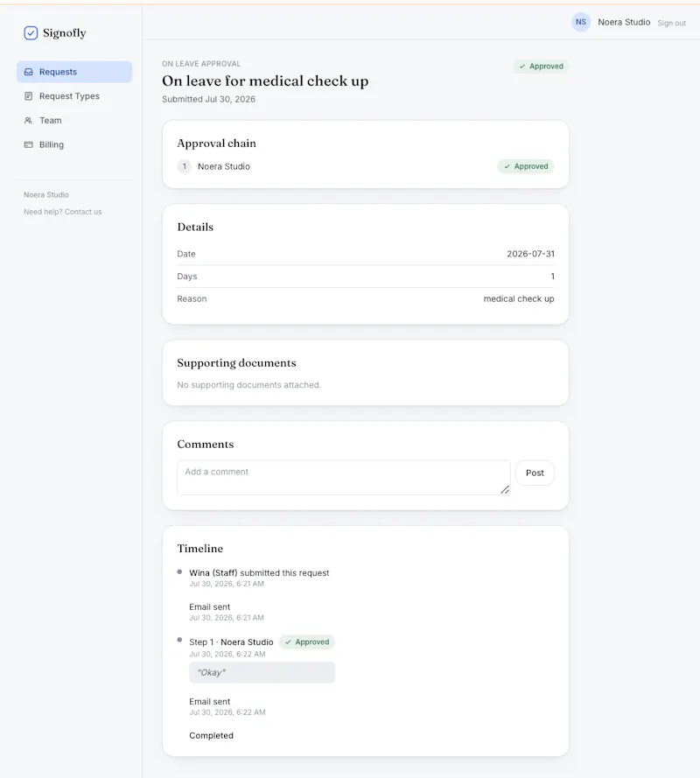Click the Days value 1
This screenshot has width=700, height=778.
click(x=552, y=277)
